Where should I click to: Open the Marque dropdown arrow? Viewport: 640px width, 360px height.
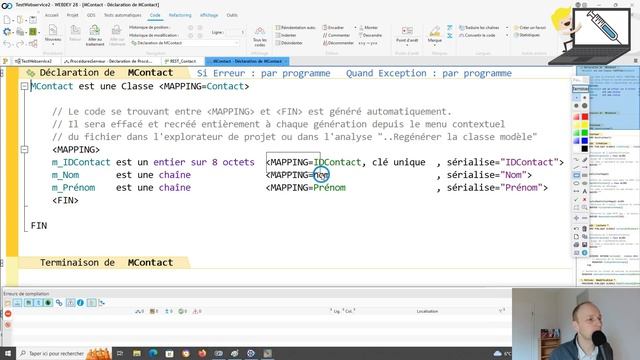[x=435, y=45]
